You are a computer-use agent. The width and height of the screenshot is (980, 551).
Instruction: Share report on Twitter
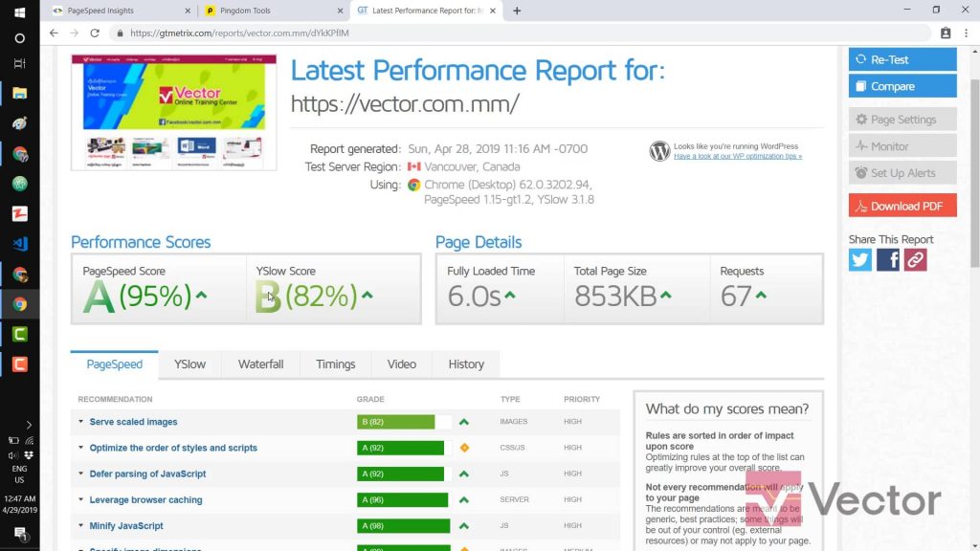click(x=859, y=259)
